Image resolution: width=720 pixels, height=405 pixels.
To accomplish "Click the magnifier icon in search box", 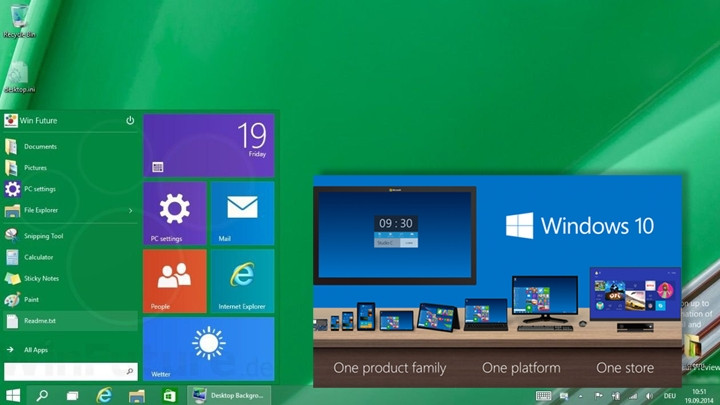I will pos(130,371).
